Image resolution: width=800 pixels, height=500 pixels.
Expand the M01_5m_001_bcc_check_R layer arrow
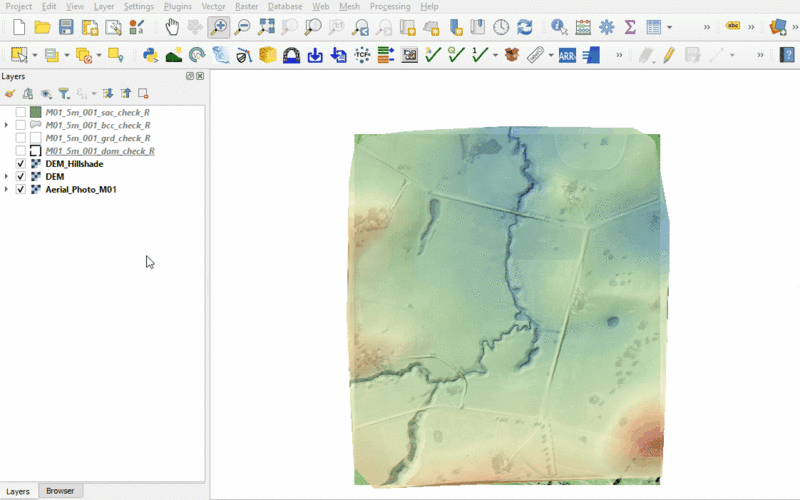[x=7, y=126]
